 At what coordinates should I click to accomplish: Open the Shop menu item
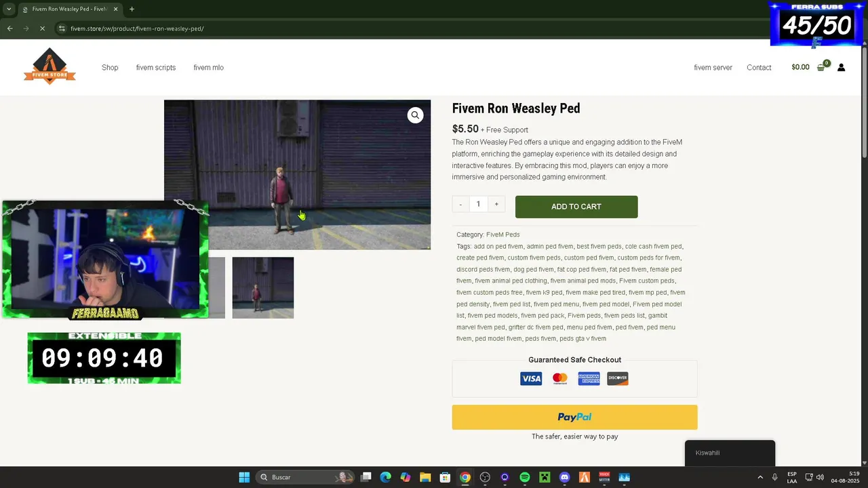pos(110,67)
